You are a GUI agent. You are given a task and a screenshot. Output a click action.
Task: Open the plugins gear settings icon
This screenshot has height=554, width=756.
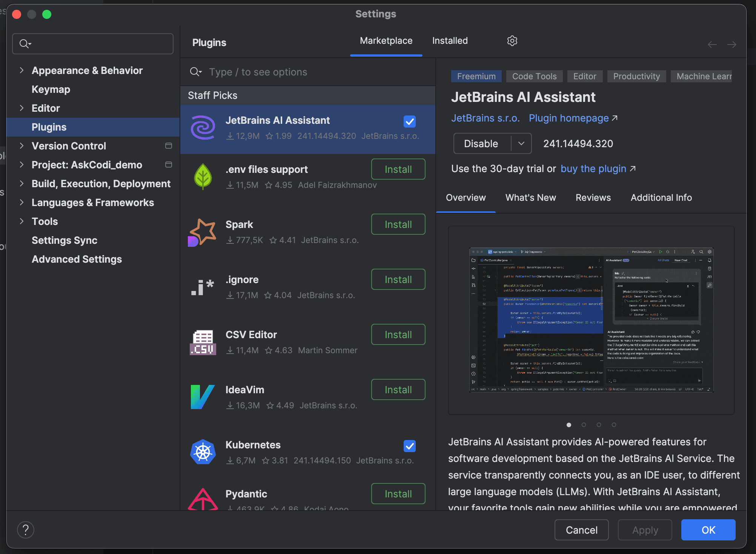click(512, 41)
